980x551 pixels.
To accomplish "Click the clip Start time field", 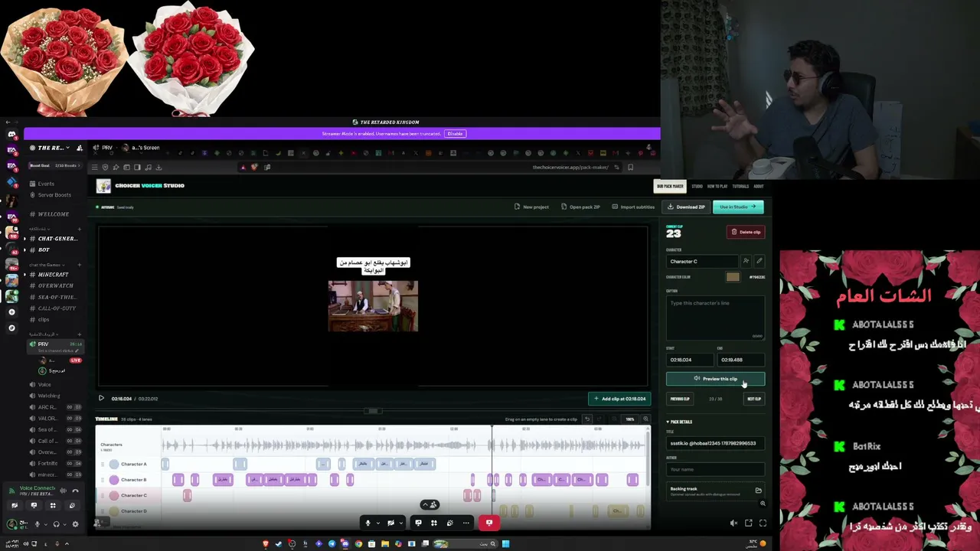I will 689,360.
